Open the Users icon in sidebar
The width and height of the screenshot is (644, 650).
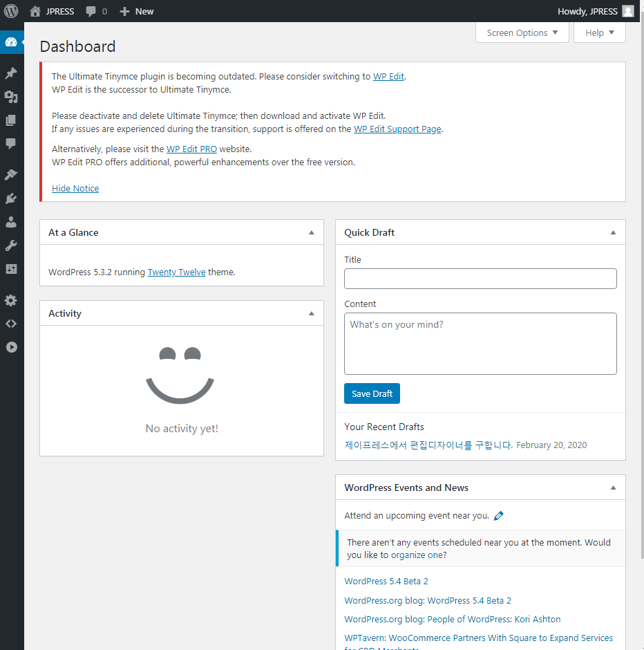pos(11,222)
